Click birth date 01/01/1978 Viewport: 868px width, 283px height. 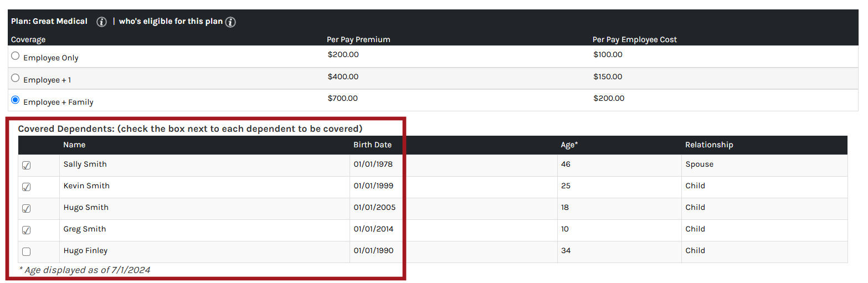coord(373,164)
